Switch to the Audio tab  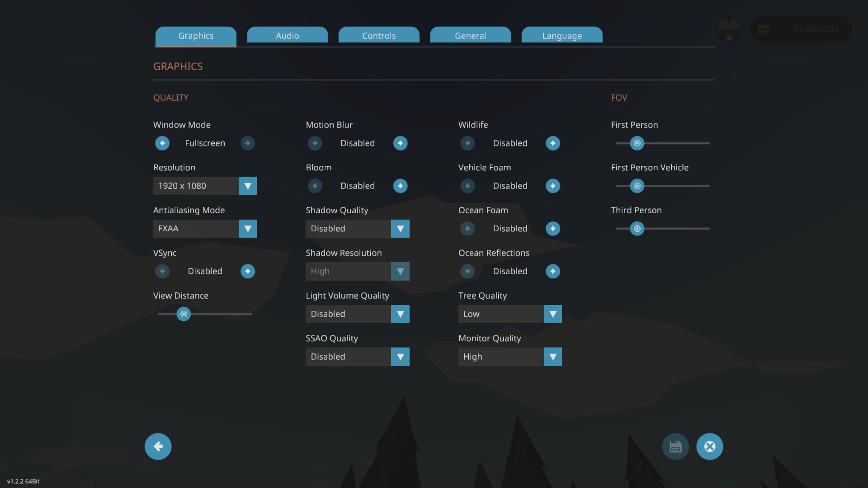(287, 35)
